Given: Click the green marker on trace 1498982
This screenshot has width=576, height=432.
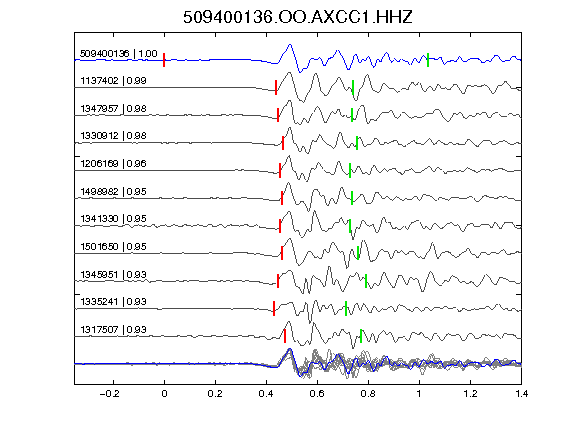Looking at the screenshot, I should 352,198.
